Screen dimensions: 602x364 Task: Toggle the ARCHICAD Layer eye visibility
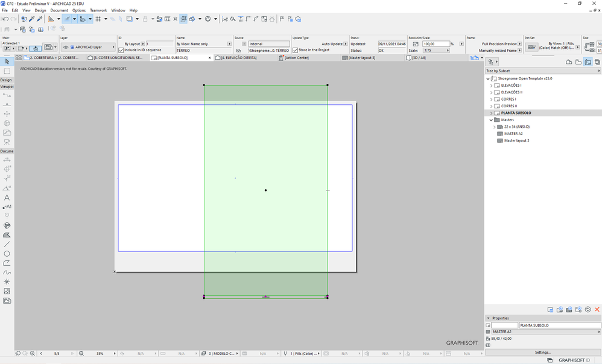(x=66, y=47)
